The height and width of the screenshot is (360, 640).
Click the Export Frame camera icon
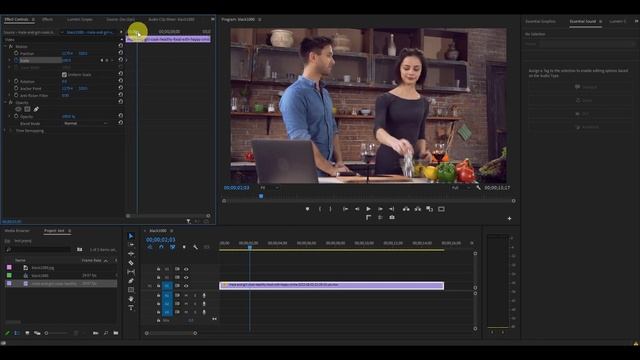click(x=392, y=218)
